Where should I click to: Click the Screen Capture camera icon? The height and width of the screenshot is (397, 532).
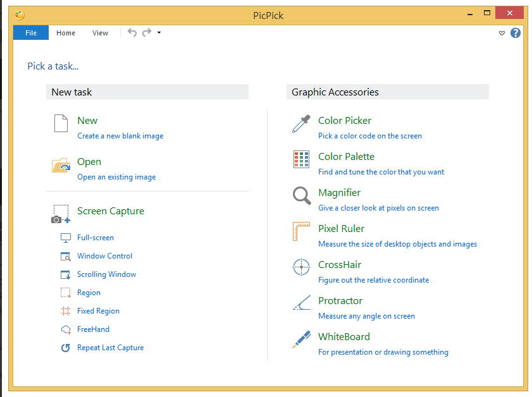[x=61, y=214]
